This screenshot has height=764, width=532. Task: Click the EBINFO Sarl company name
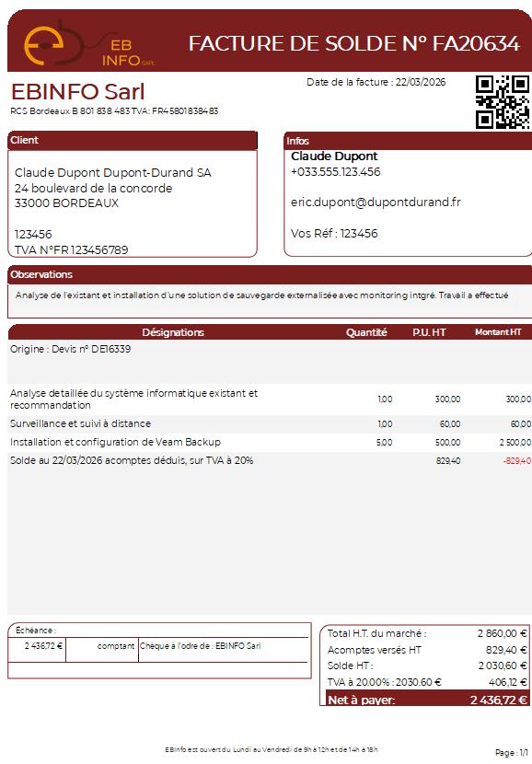[78, 92]
